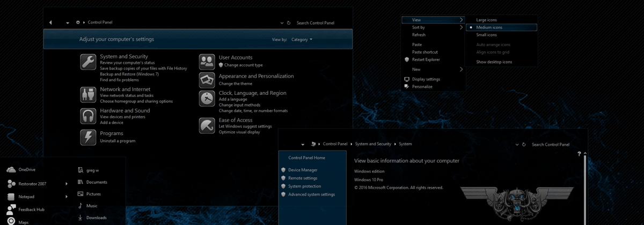The width and height of the screenshot is (644, 225).
Task: Open Add a language link
Action: coord(233,99)
